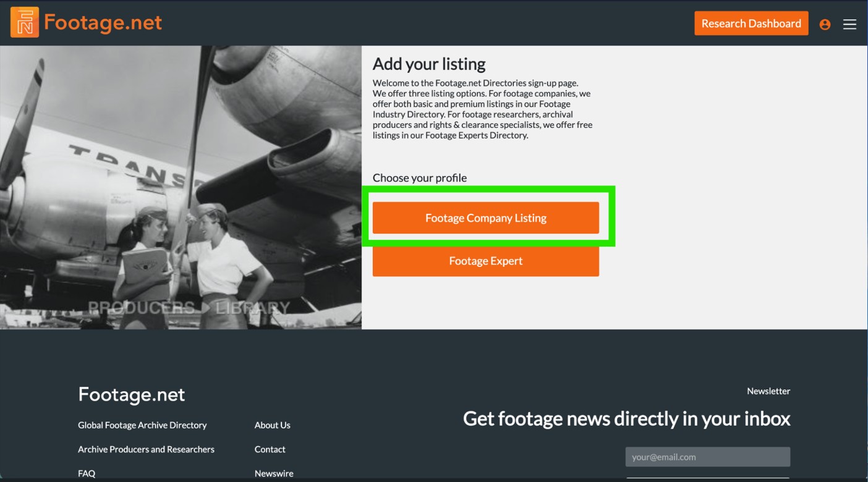Open Archive Producers and Researchers link
Viewport: 868px width, 482px height.
(x=146, y=449)
